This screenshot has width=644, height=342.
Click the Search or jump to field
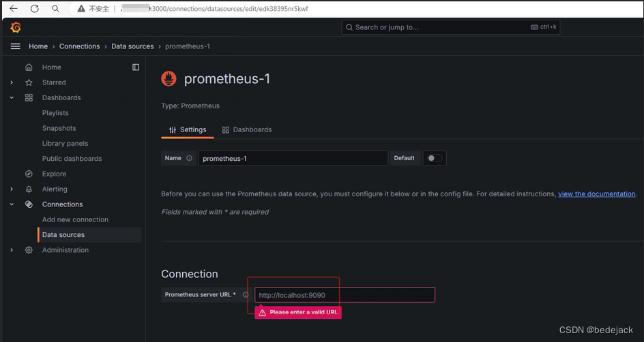pos(450,27)
